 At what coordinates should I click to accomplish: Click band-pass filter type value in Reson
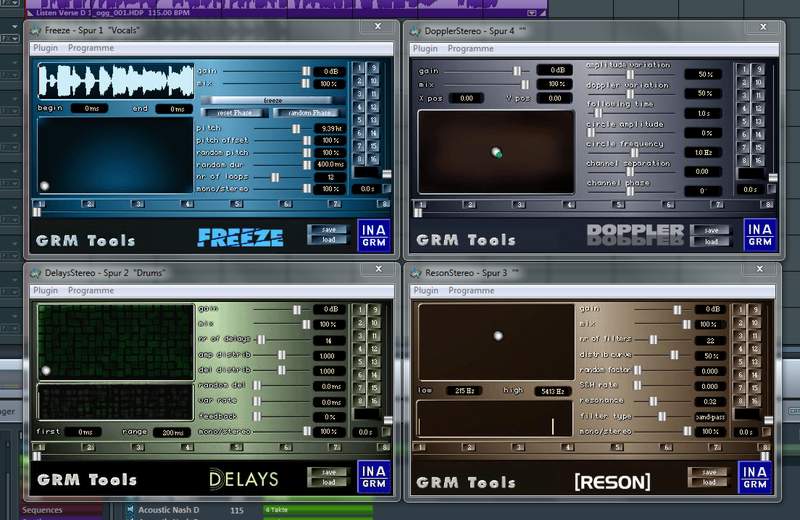[x=710, y=417]
